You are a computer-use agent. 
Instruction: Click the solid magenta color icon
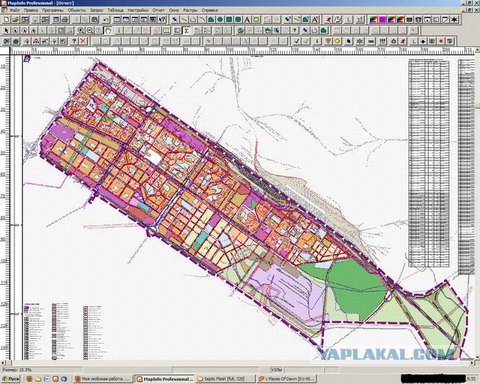coord(382,20)
